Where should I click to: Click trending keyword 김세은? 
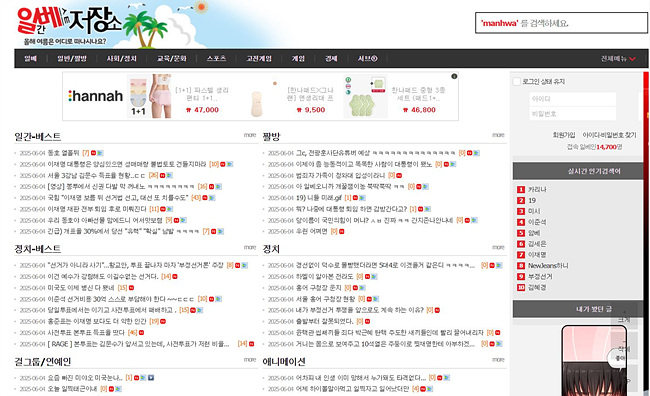(x=537, y=244)
